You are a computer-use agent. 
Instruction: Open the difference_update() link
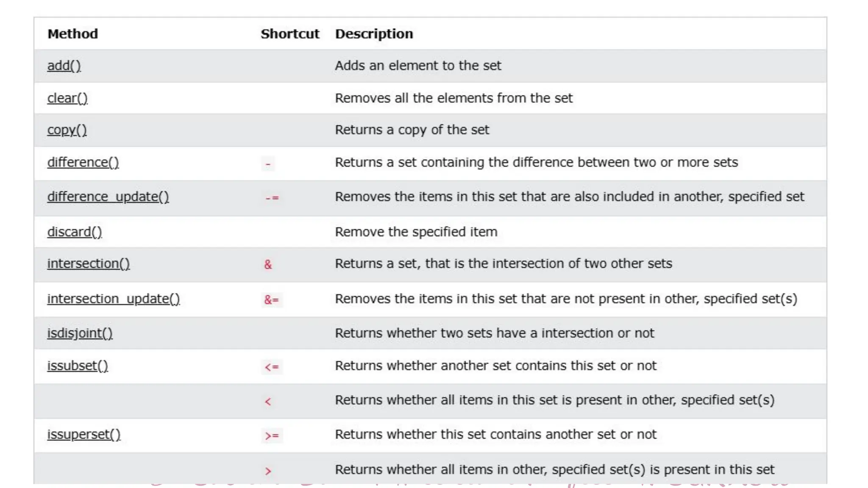pos(108,197)
